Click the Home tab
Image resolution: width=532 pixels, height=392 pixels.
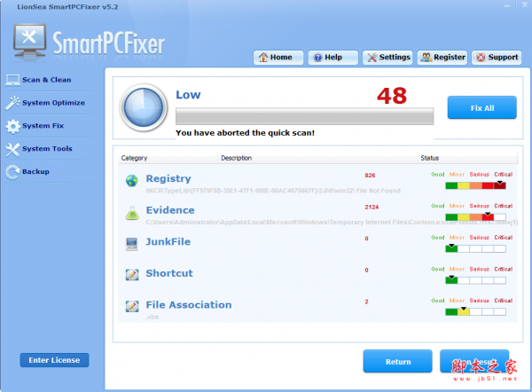278,58
